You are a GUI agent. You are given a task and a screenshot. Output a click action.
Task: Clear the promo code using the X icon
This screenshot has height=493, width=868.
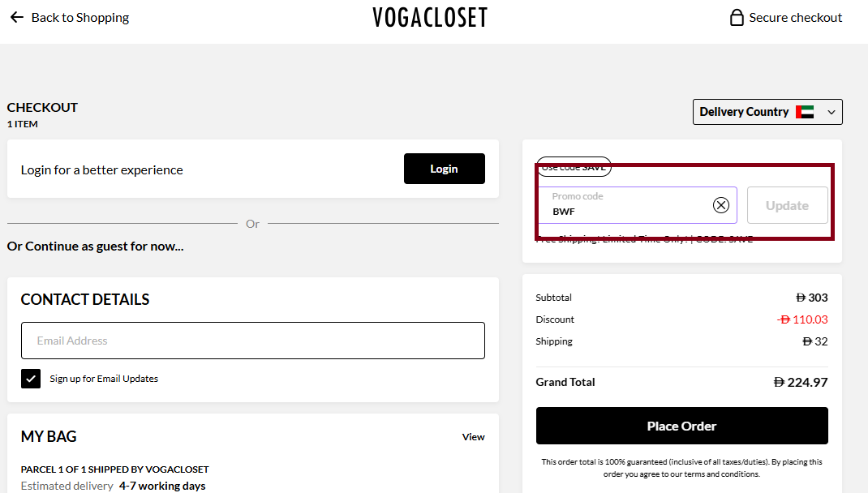721,204
